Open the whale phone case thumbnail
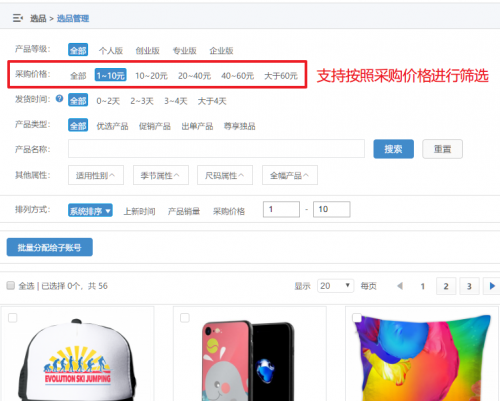 point(248,361)
